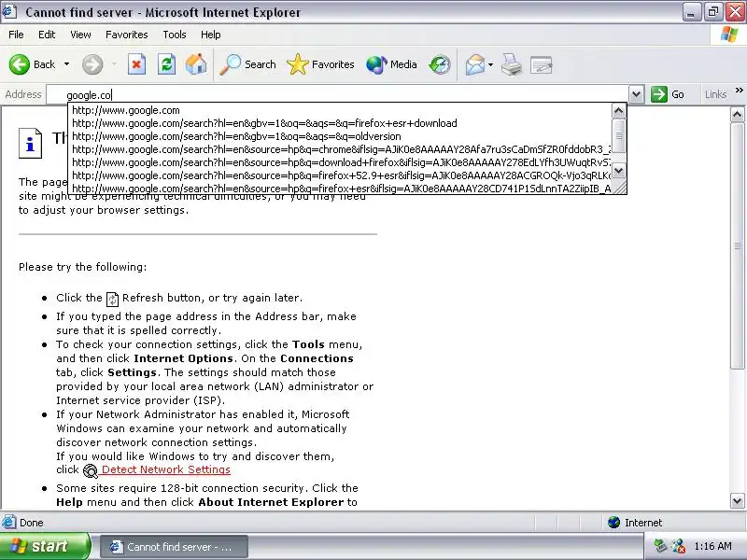Expand the Links toolbar chevron
The width and height of the screenshot is (747, 560).
pos(739,90)
